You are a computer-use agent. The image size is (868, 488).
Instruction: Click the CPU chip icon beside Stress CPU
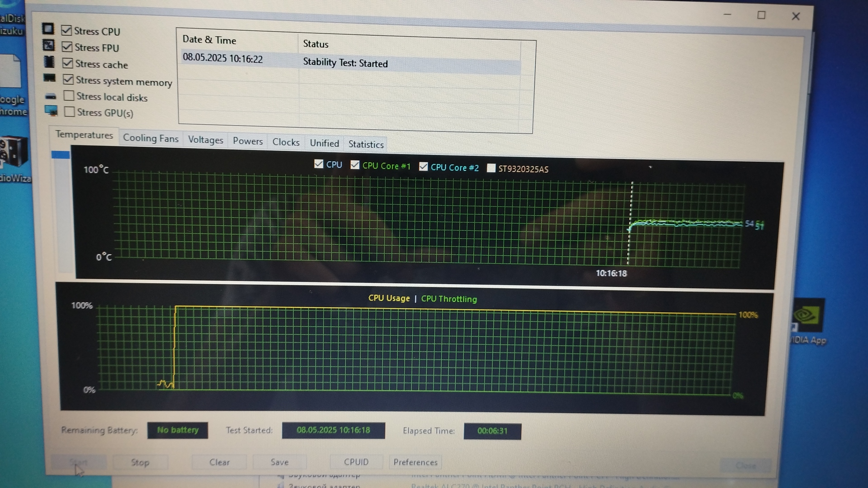(x=48, y=29)
